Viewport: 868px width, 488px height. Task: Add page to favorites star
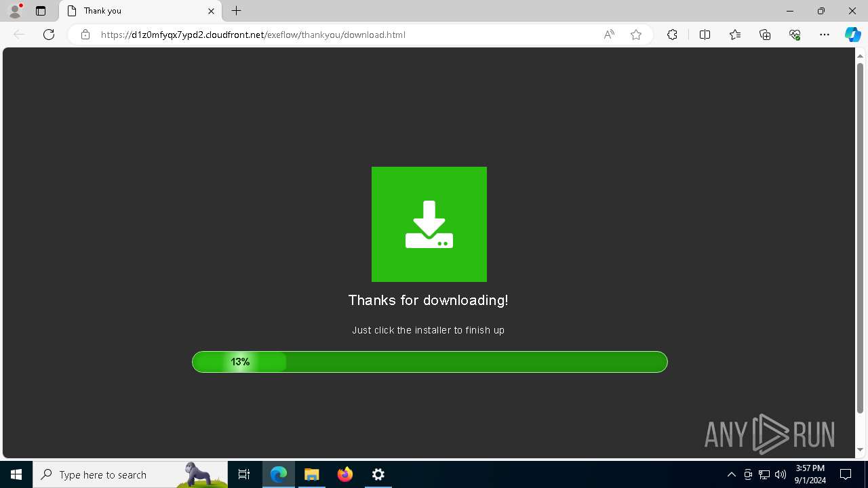click(x=636, y=35)
